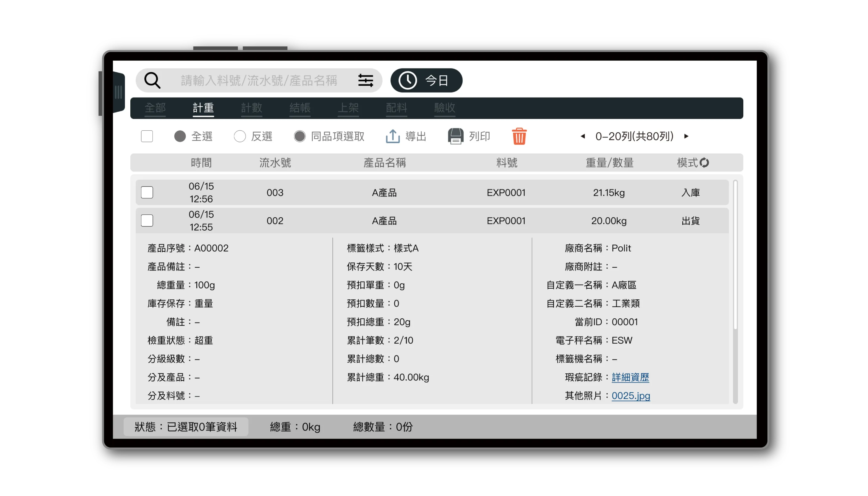The width and height of the screenshot is (868, 496).
Task: Click the 今日 date filter button
Action: [x=426, y=81]
